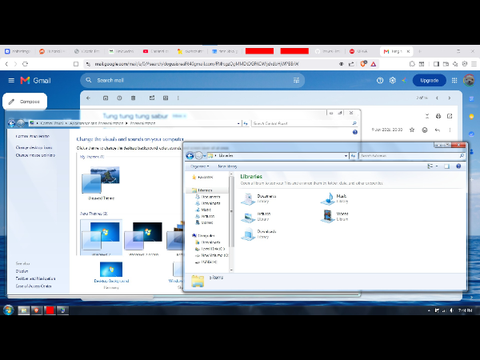Open the Pictures library icon
Image resolution: width=480 pixels, height=360 pixels.
(x=248, y=217)
